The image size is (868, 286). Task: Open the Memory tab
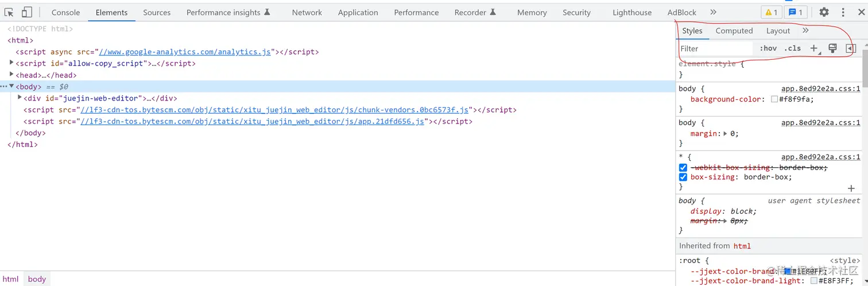[x=532, y=12]
